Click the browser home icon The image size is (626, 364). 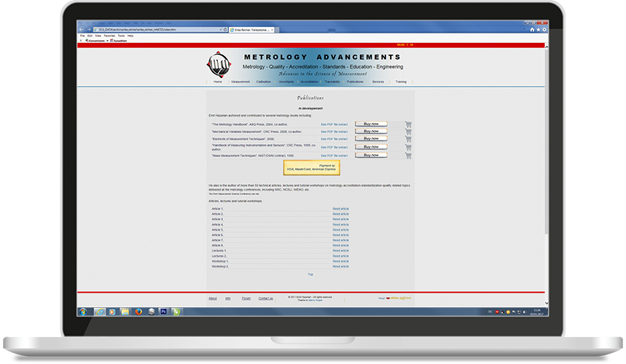(x=532, y=30)
